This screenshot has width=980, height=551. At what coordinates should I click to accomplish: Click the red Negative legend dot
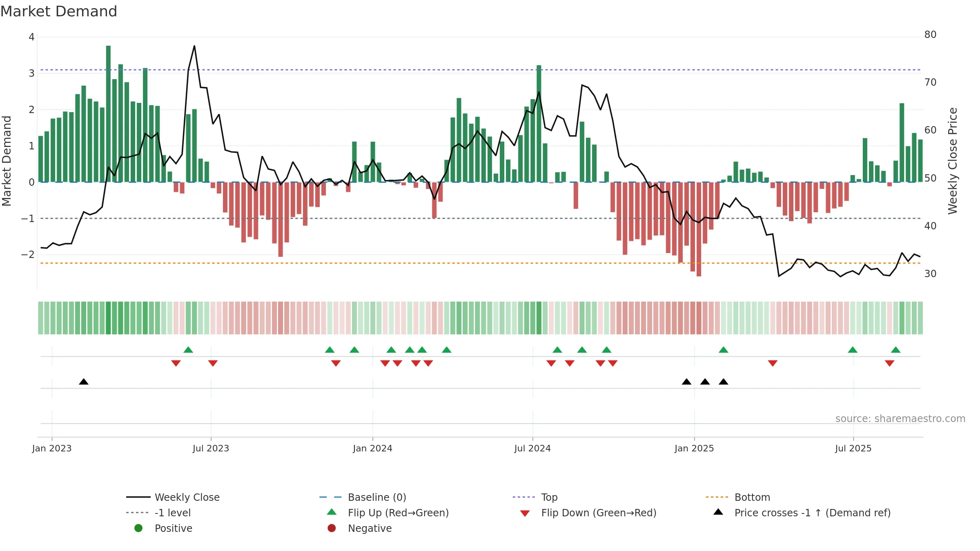[x=332, y=528]
